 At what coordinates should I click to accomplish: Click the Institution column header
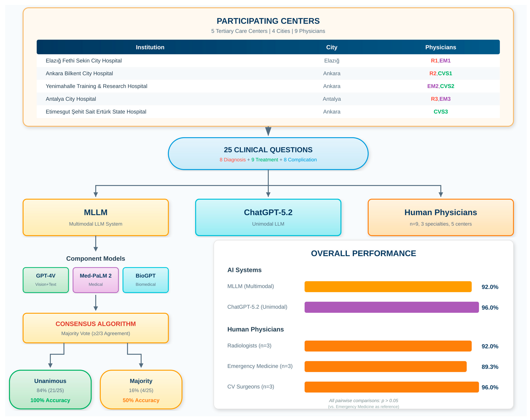click(150, 47)
